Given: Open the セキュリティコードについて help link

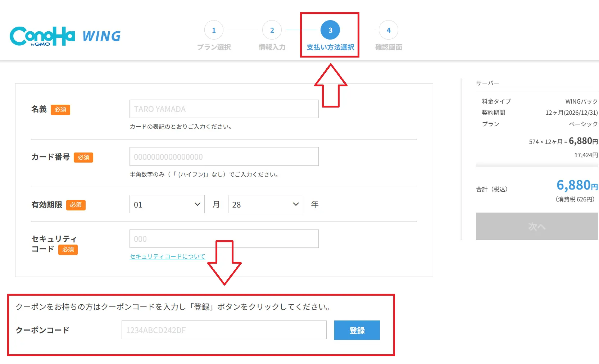Looking at the screenshot, I should pos(167,256).
